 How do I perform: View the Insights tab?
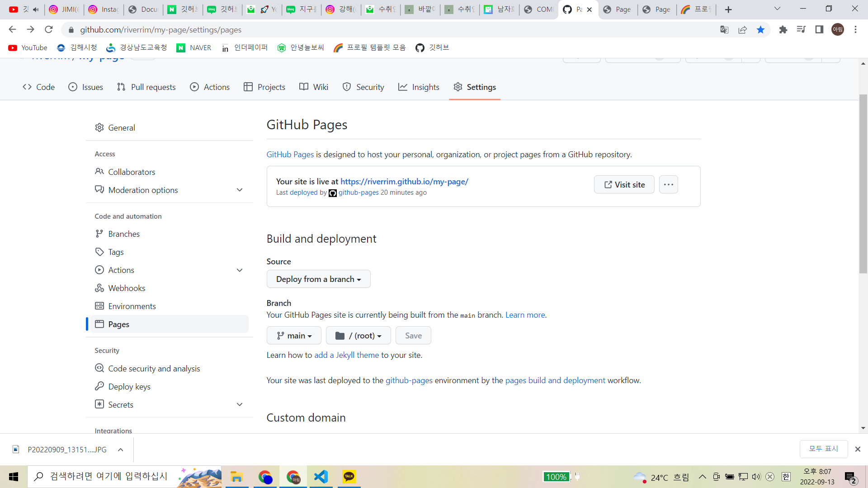pyautogui.click(x=419, y=87)
